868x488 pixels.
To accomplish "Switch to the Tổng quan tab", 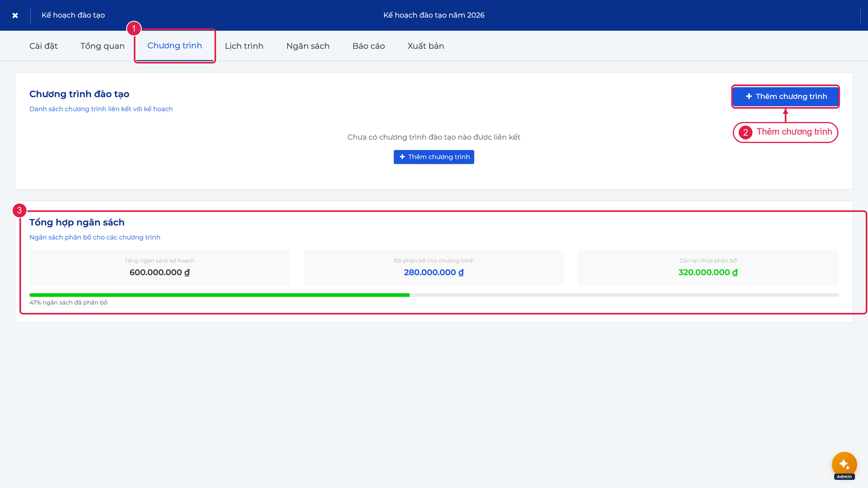I will 103,46.
